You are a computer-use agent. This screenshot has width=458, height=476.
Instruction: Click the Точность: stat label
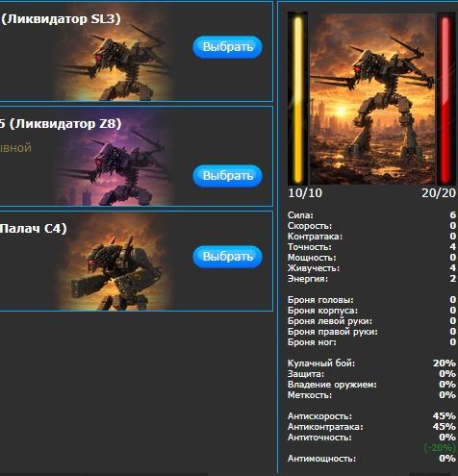pos(310,247)
